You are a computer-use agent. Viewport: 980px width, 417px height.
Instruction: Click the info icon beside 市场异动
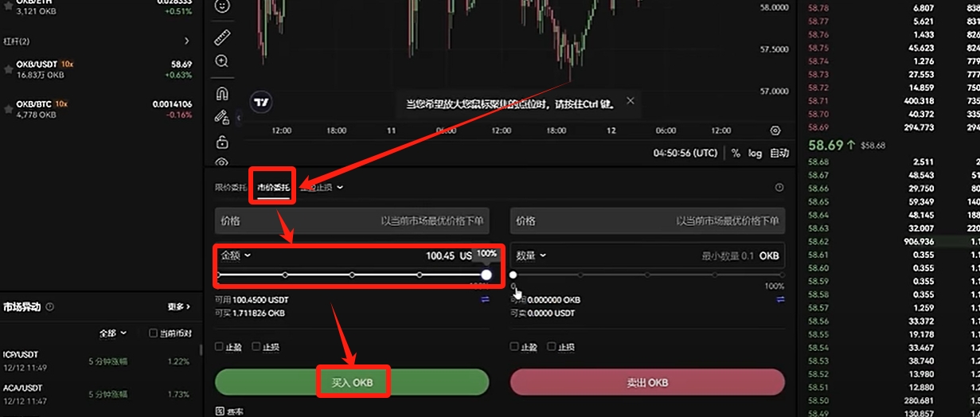(50, 307)
